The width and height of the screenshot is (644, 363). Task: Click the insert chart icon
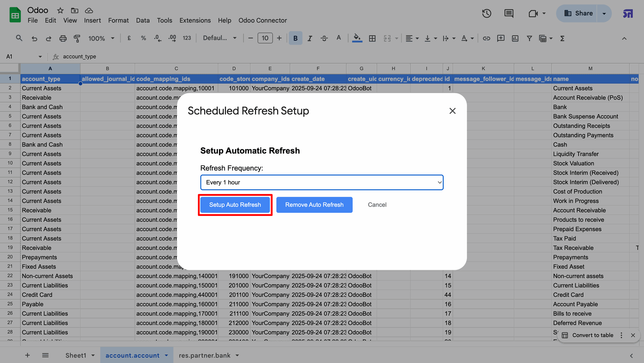click(x=515, y=38)
